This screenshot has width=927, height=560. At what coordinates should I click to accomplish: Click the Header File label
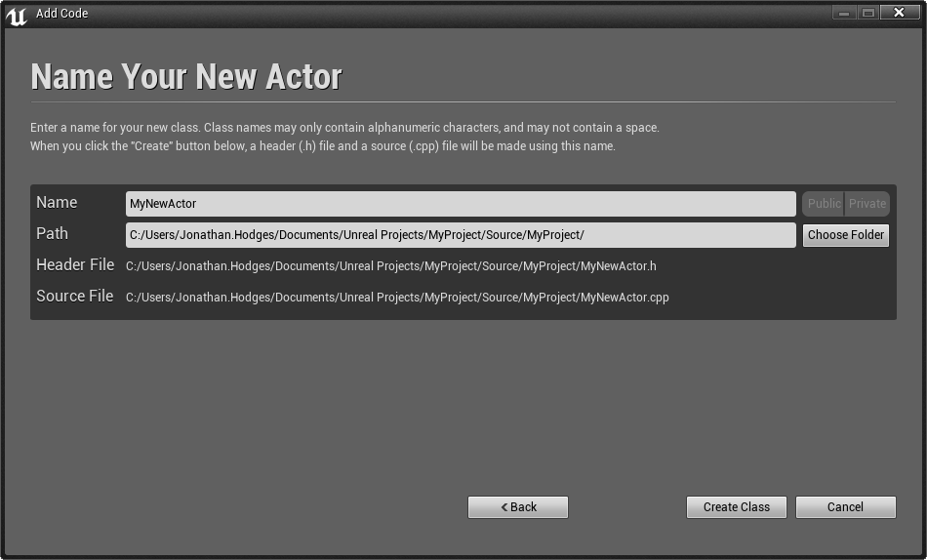75,265
